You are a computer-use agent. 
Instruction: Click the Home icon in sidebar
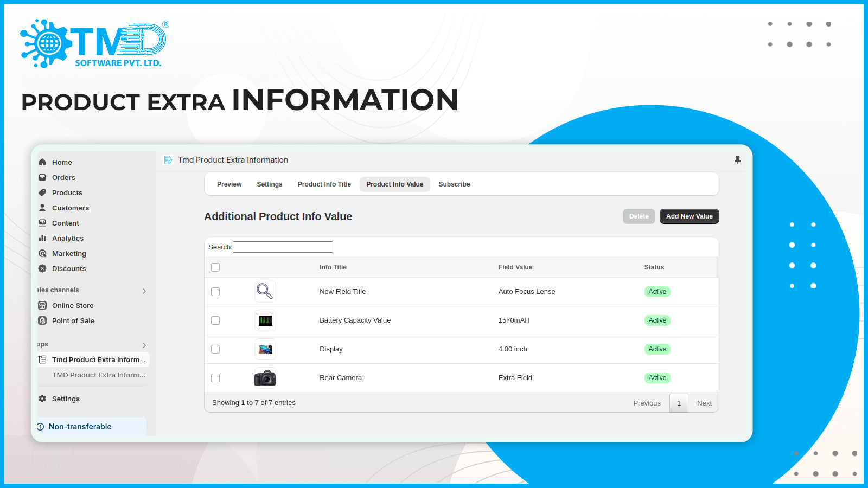42,162
